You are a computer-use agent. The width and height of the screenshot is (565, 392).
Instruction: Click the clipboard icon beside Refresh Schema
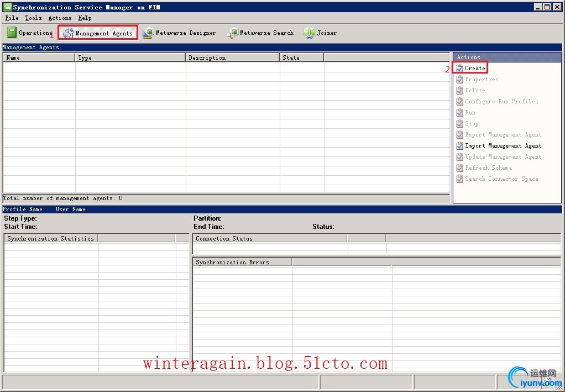tap(459, 168)
